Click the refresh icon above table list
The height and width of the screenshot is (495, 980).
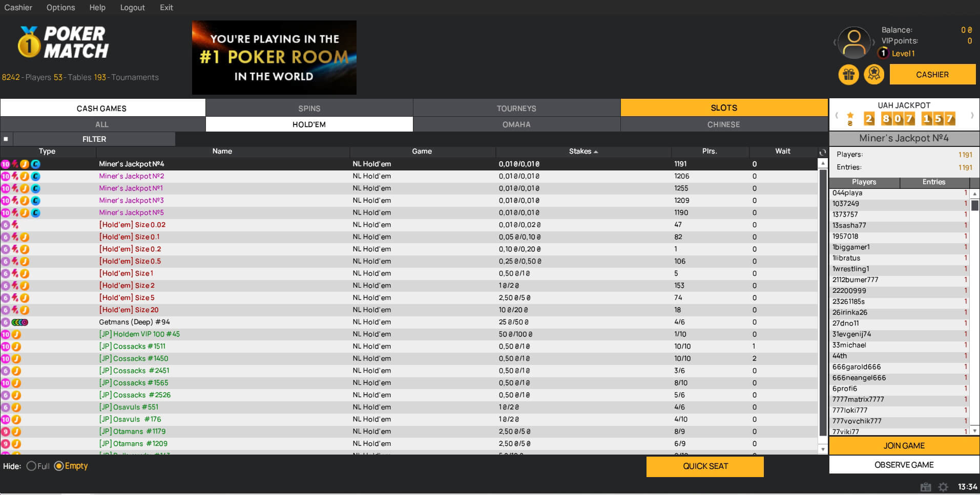point(822,152)
